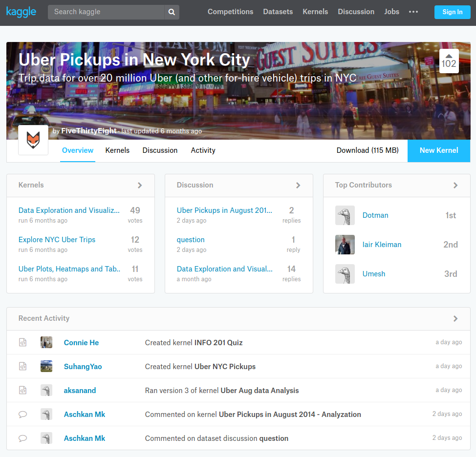
Task: Open the more options ellipsis menu
Action: (x=413, y=12)
